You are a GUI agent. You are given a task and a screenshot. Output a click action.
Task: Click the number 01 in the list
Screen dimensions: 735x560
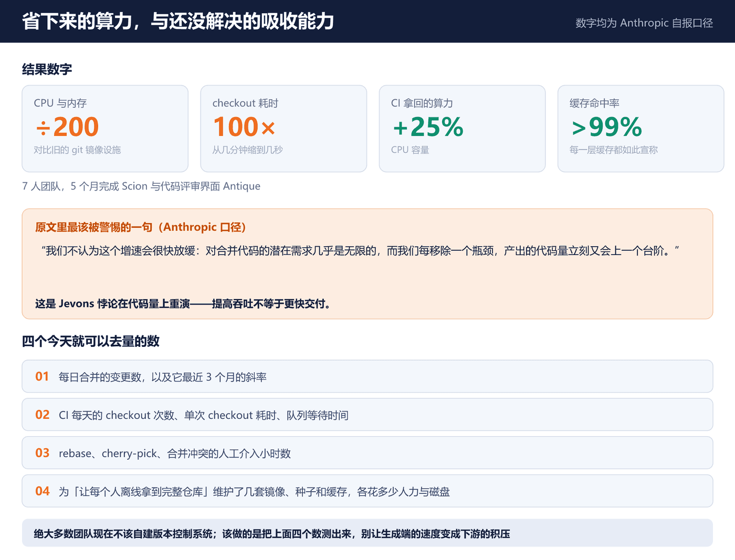tap(42, 377)
